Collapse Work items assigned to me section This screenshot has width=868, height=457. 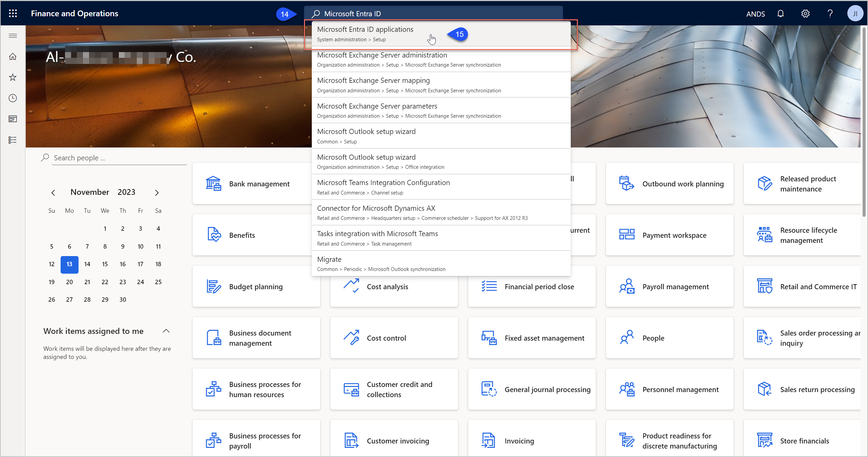[x=166, y=331]
